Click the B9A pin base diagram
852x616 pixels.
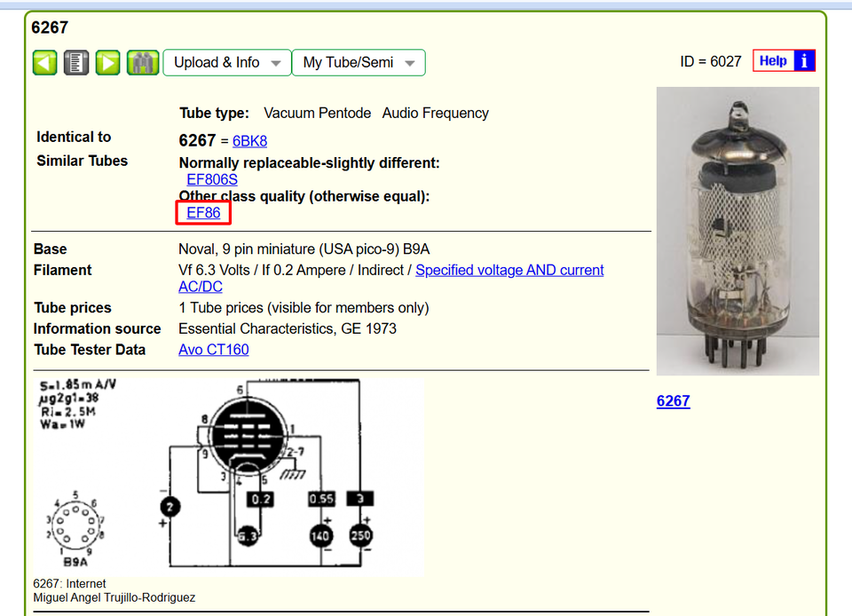pyautogui.click(x=75, y=528)
